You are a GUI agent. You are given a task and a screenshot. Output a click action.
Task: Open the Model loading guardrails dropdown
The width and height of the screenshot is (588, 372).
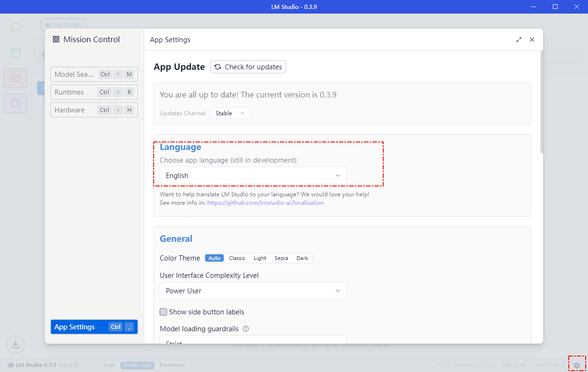coord(253,341)
